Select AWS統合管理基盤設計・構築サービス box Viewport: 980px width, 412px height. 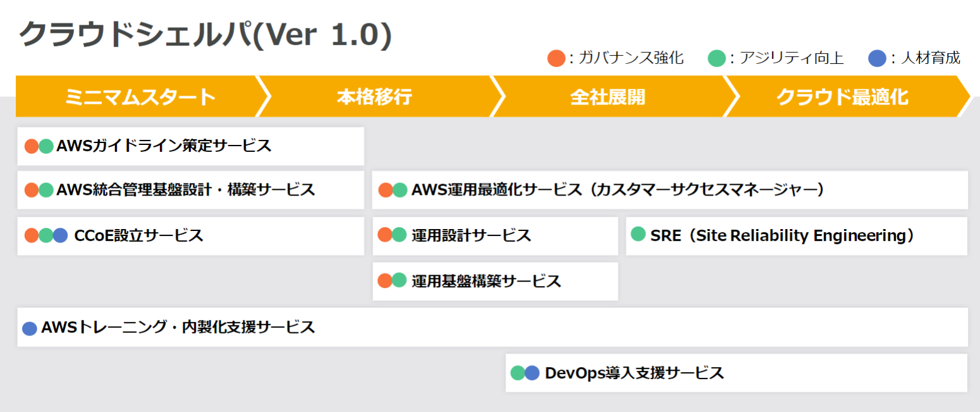(190, 190)
